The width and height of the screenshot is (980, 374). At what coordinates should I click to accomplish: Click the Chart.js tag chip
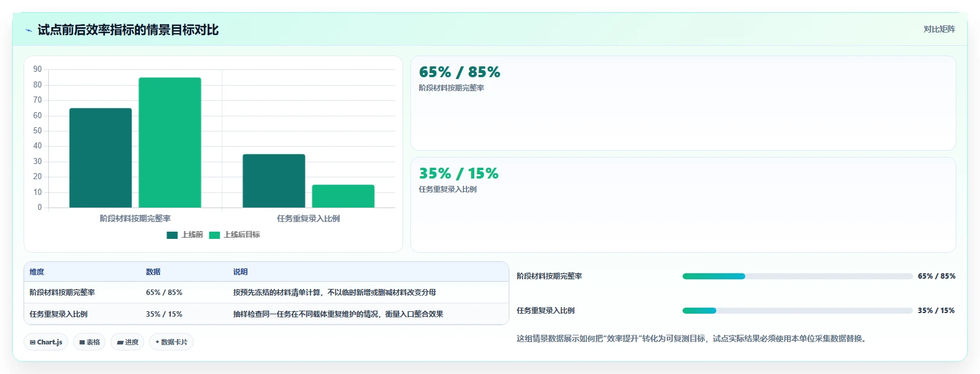click(x=46, y=342)
